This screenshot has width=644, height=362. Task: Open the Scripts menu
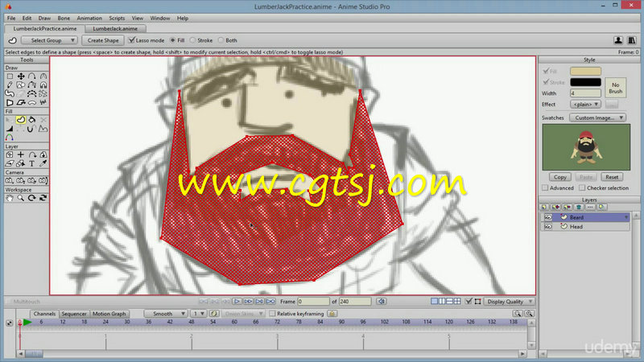117,18
